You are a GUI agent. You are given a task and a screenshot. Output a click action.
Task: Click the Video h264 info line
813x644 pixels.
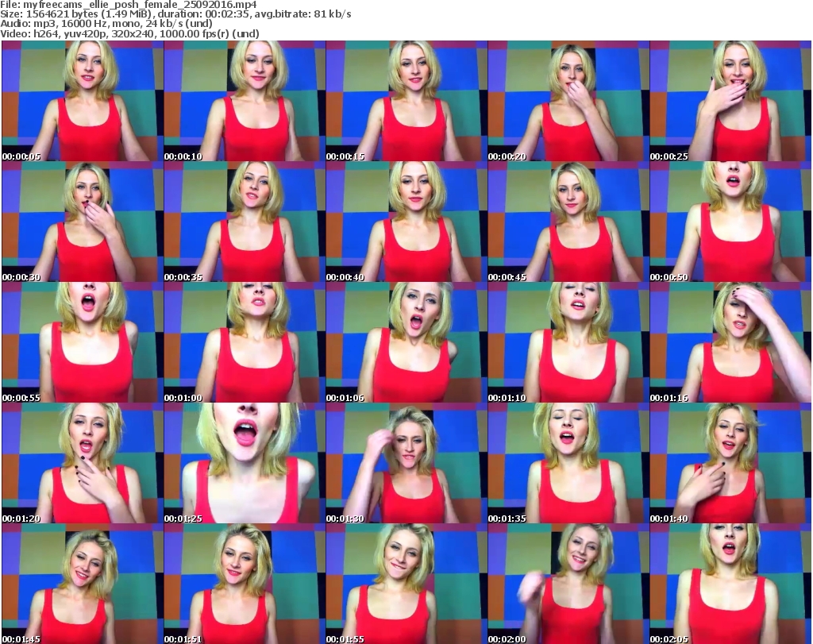click(x=131, y=33)
